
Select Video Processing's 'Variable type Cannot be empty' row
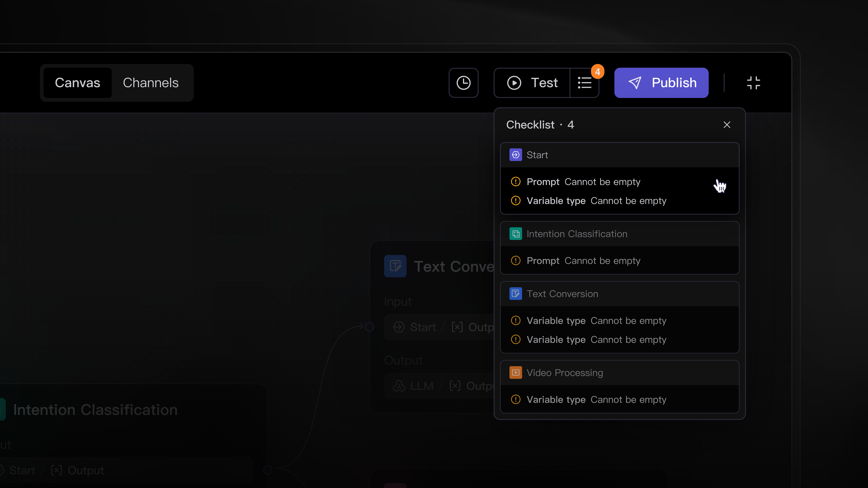(620, 399)
